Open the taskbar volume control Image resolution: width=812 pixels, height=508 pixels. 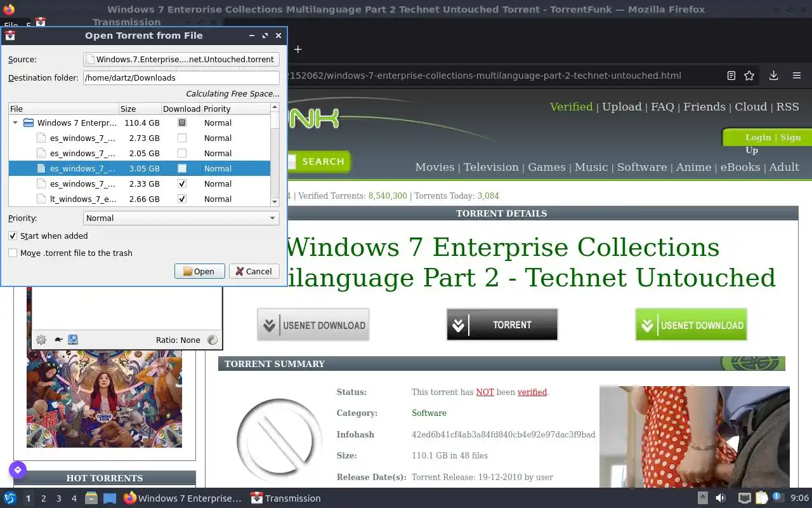click(x=721, y=498)
